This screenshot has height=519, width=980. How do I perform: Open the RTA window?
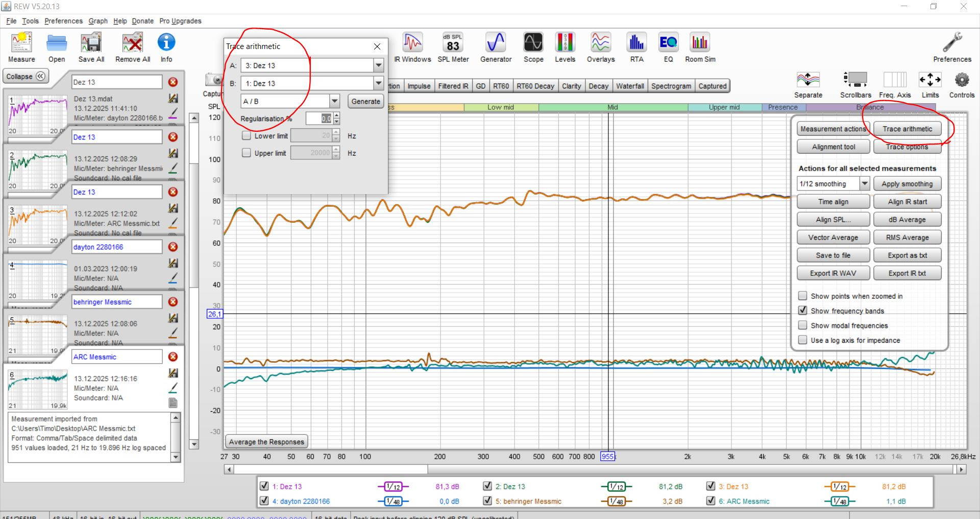pos(636,47)
